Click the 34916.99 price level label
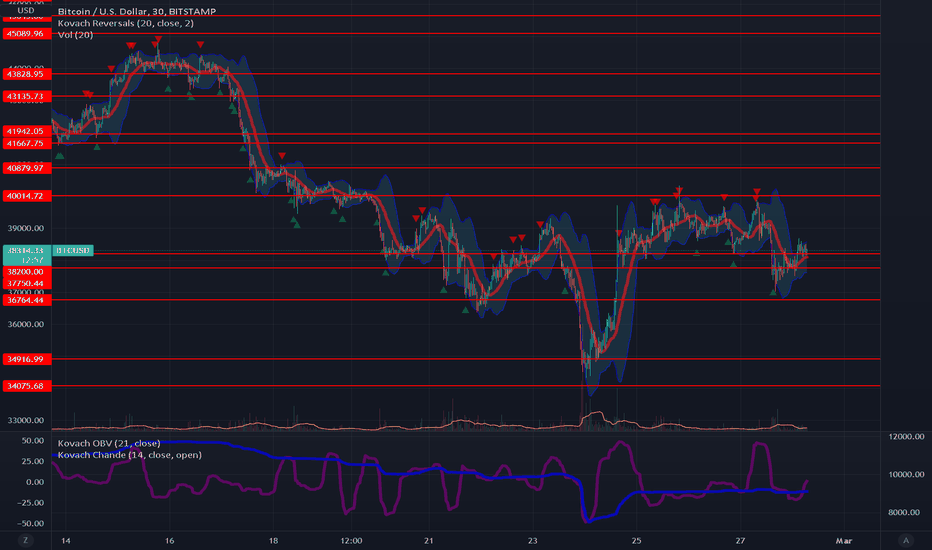The image size is (932, 550). [27, 359]
